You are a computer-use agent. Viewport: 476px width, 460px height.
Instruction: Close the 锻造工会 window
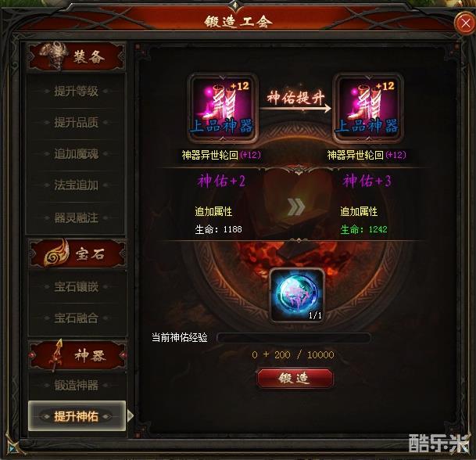point(465,23)
